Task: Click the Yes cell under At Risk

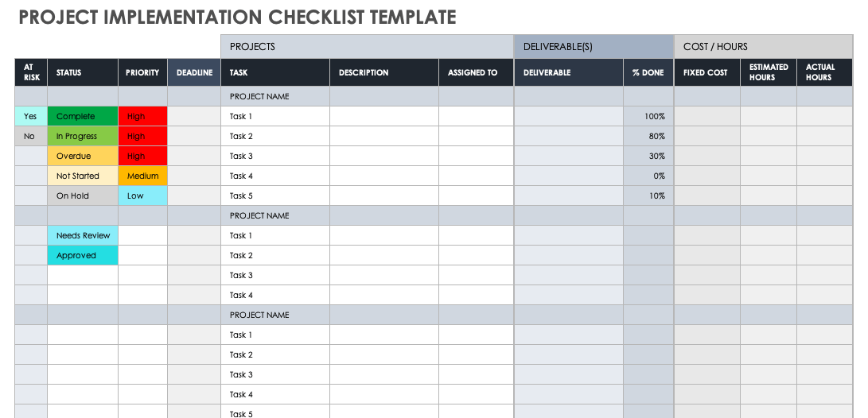Action: pos(31,117)
